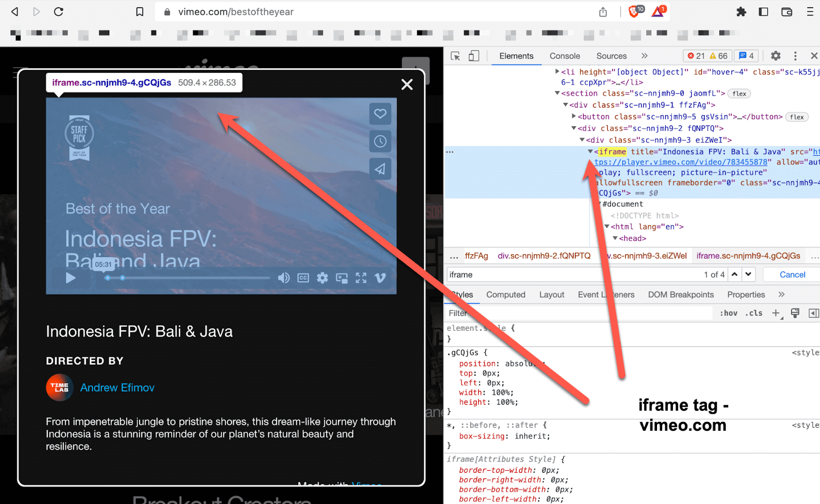The image size is (820, 504).
Task: Enable picture-in-picture on the player
Action: [342, 278]
